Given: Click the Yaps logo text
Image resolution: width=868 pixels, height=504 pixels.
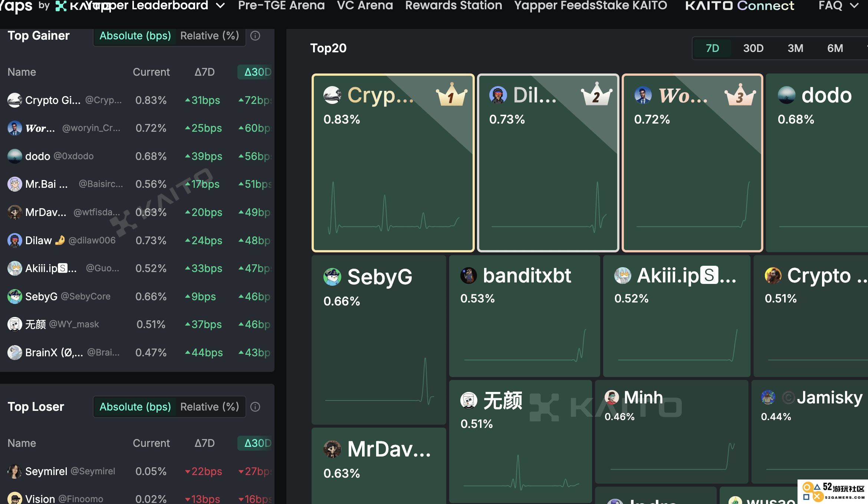Looking at the screenshot, I should (x=16, y=6).
